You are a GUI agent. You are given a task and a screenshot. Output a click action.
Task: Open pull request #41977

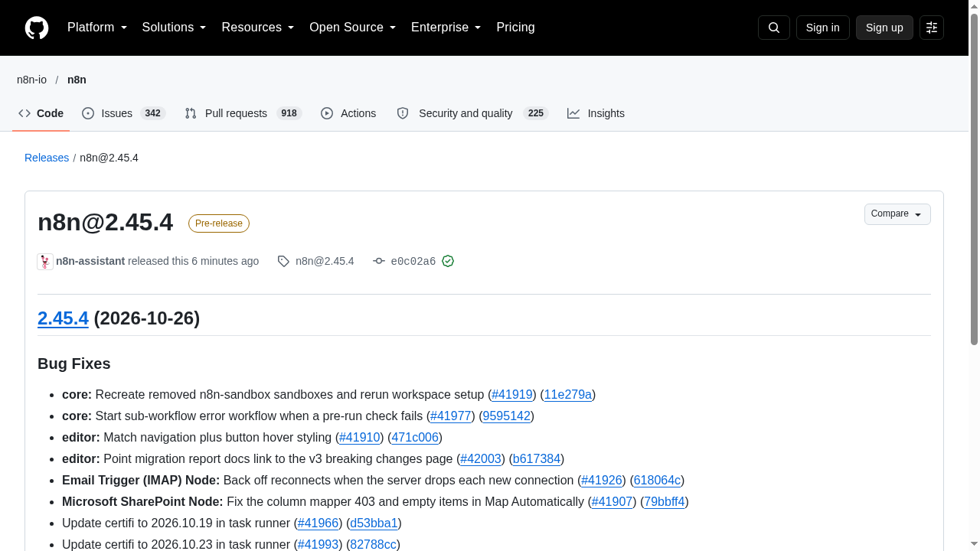[451, 416]
